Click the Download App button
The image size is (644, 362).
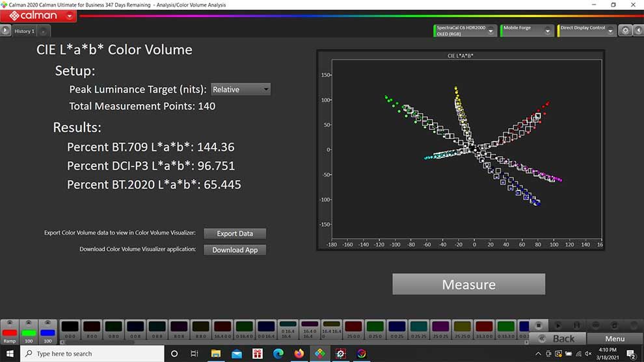(235, 250)
